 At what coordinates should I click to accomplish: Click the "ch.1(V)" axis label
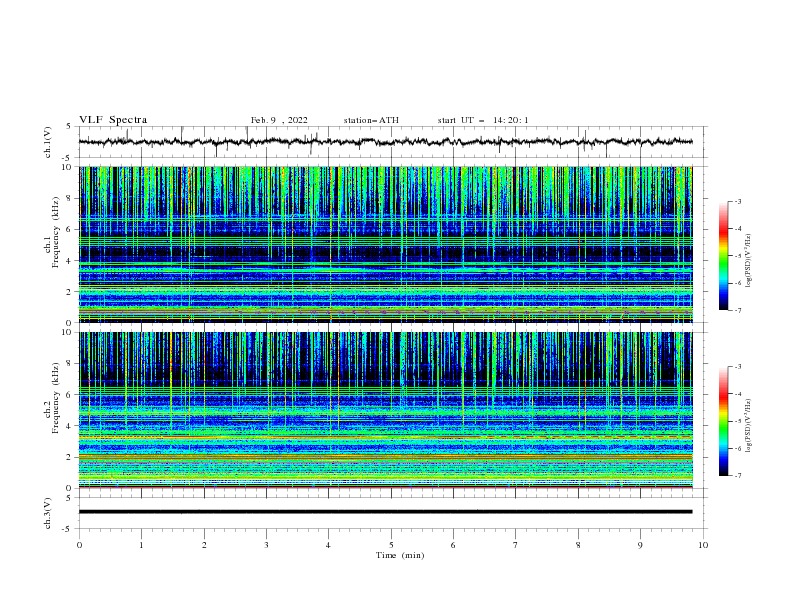point(48,142)
